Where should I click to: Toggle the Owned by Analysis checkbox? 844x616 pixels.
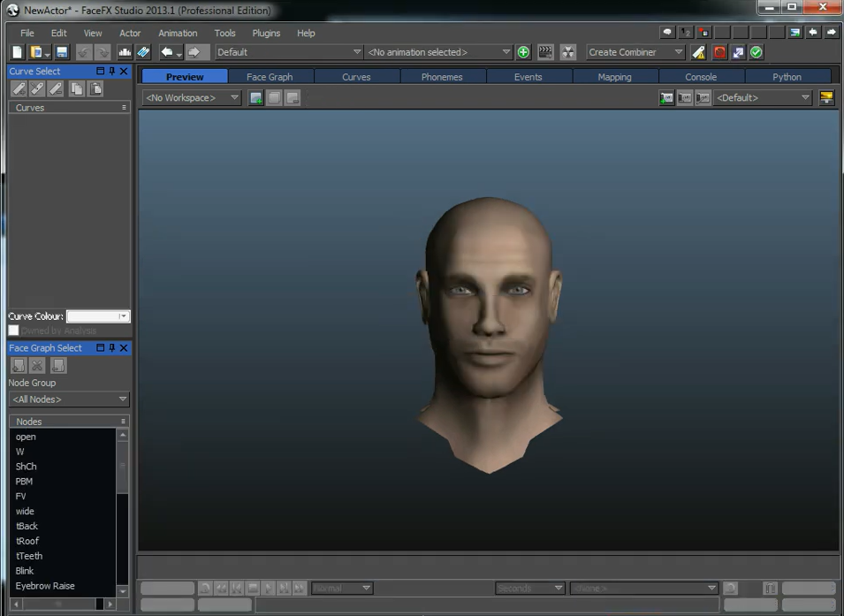point(12,330)
